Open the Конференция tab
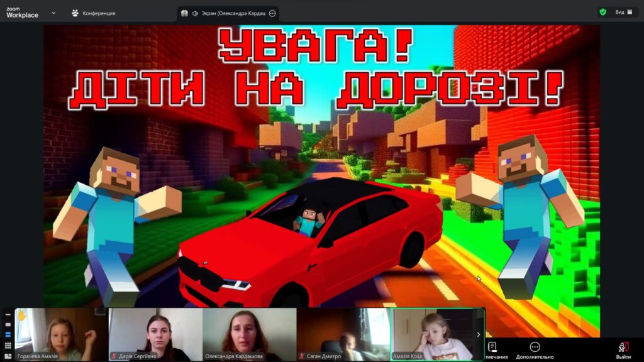This screenshot has width=644, height=362. [x=93, y=13]
